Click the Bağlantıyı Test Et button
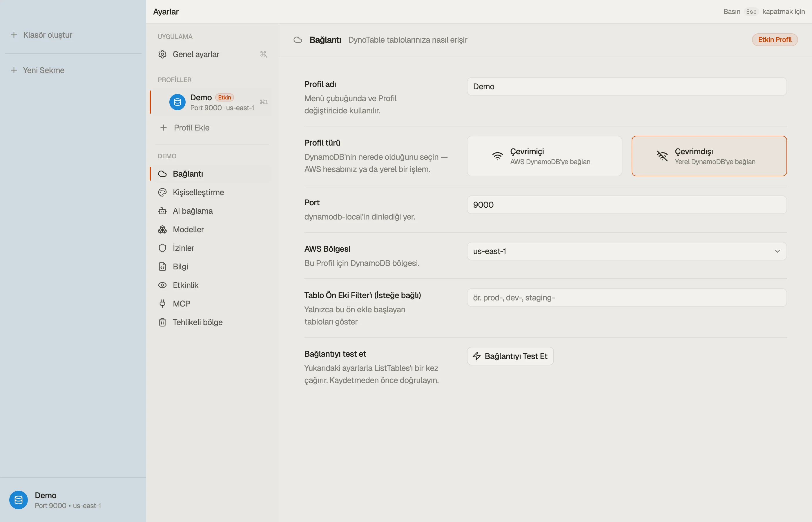Viewport: 812px width, 522px height. click(x=510, y=356)
